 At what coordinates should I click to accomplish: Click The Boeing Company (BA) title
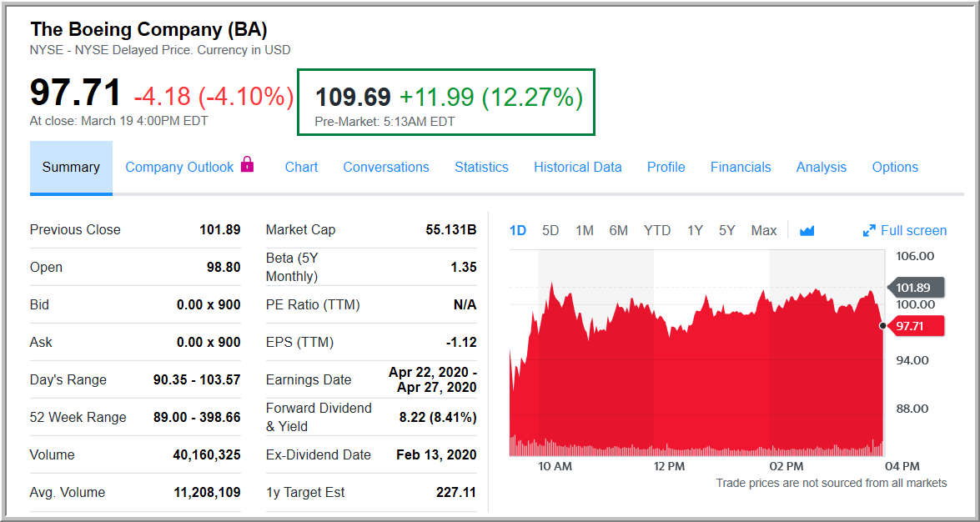point(148,28)
